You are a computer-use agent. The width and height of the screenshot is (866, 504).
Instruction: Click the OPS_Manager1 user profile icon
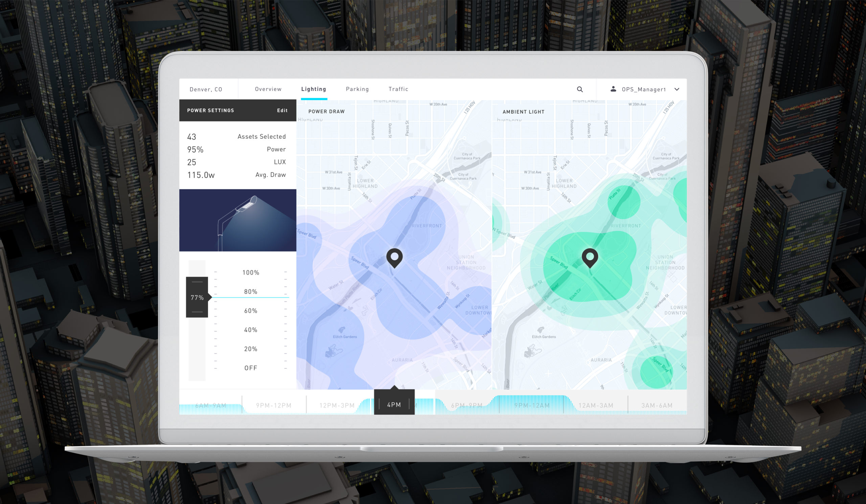click(613, 89)
